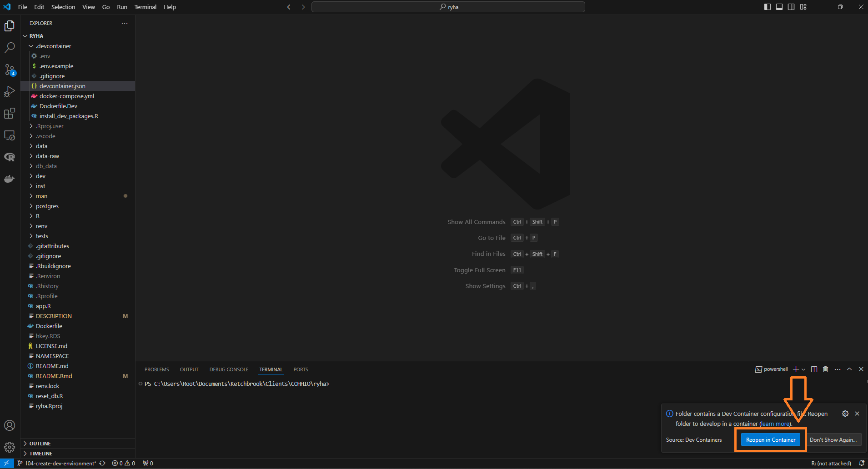This screenshot has width=868, height=469.
Task: Split the terminal pane
Action: pos(814,369)
